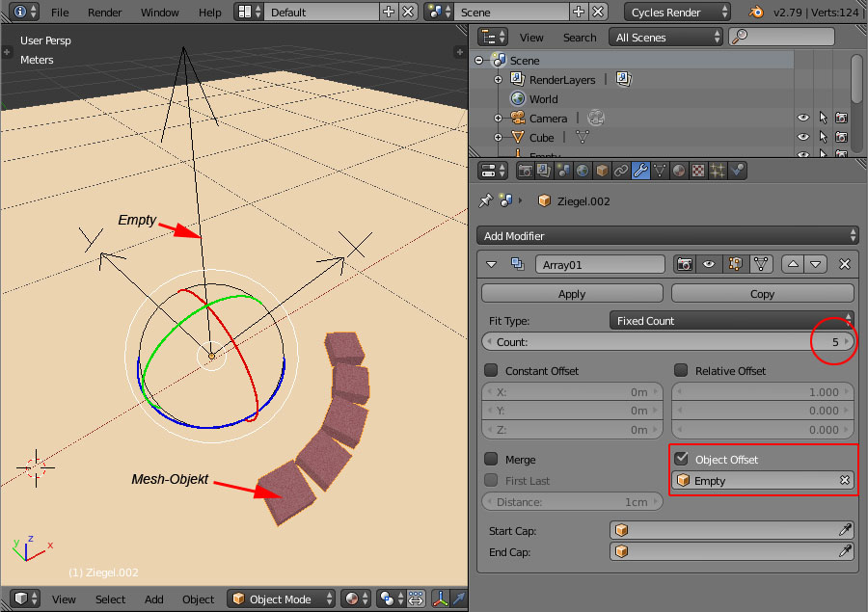Screen dimensions: 868x612
Task: Uncheck the Object Offset checkbox
Action: [681, 460]
